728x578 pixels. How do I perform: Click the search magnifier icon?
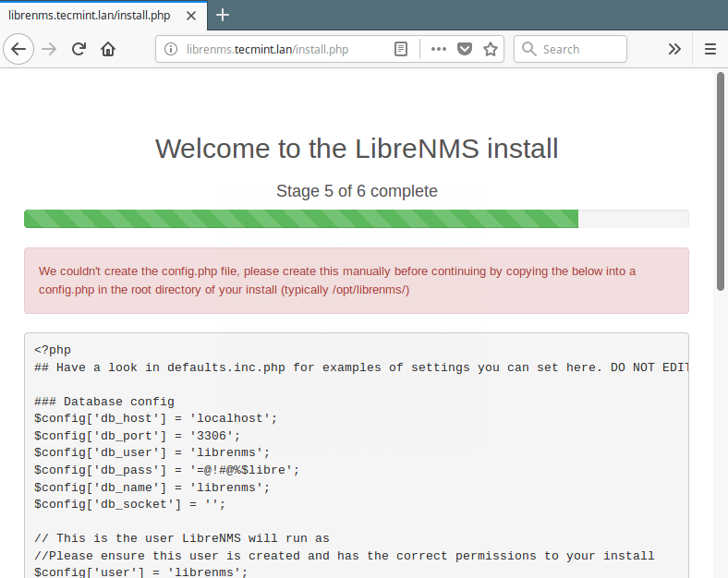pos(529,49)
